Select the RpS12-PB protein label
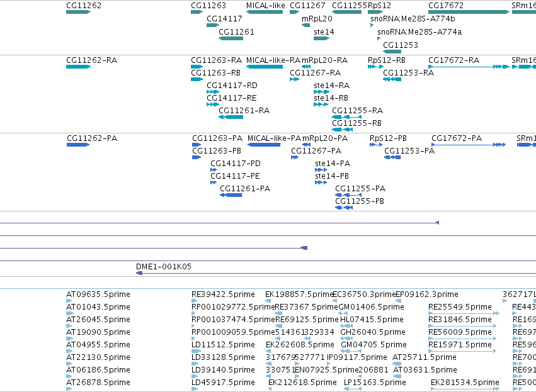The height and width of the screenshot is (392, 536). coord(389,138)
